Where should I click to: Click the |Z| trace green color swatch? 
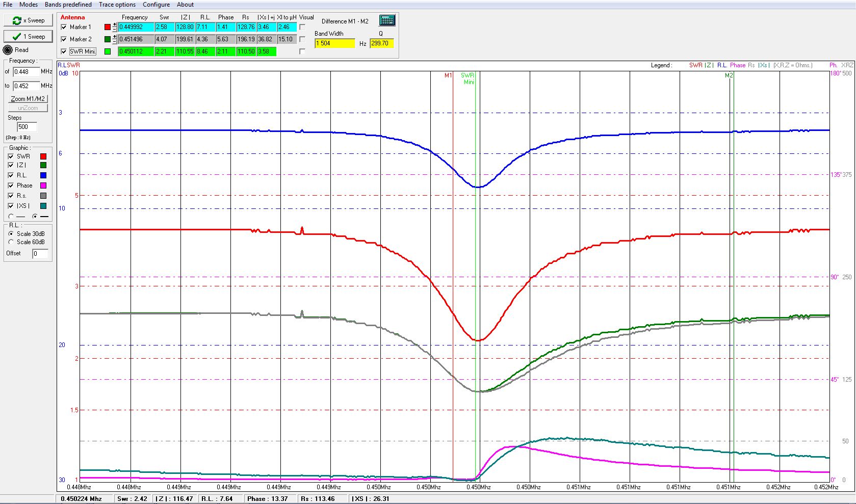[43, 165]
